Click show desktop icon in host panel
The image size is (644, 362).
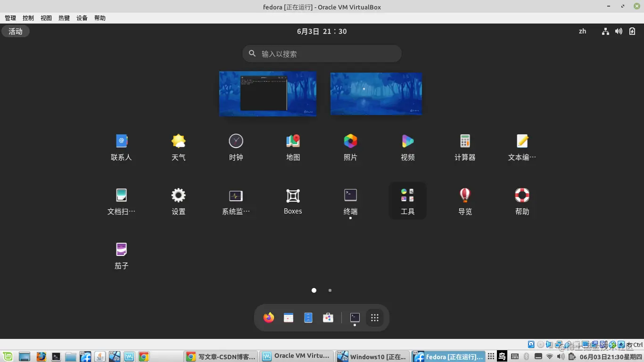(25, 356)
